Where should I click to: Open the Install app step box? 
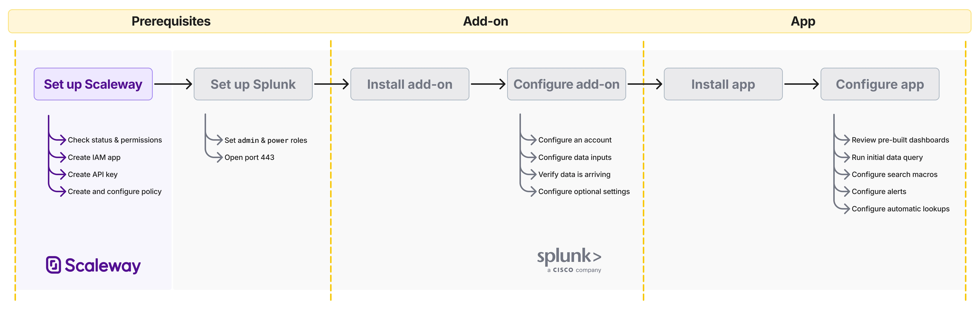[723, 84]
